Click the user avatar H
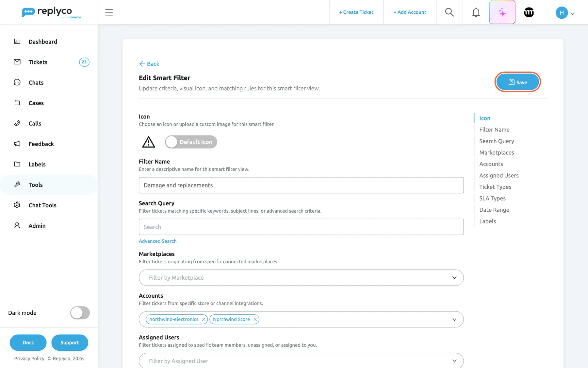 click(562, 13)
